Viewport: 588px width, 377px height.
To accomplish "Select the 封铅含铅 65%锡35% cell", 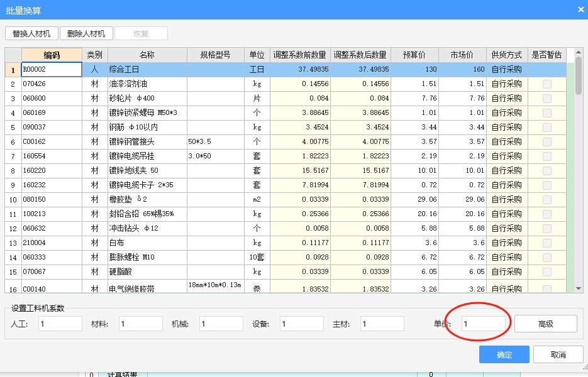I will point(147,214).
